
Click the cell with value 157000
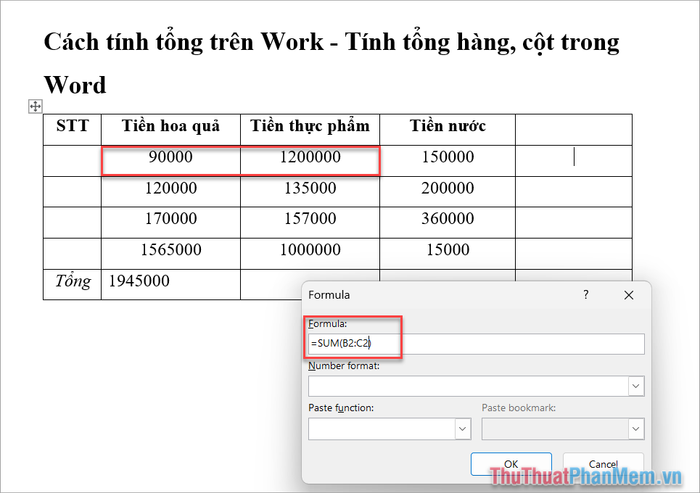pos(310,222)
